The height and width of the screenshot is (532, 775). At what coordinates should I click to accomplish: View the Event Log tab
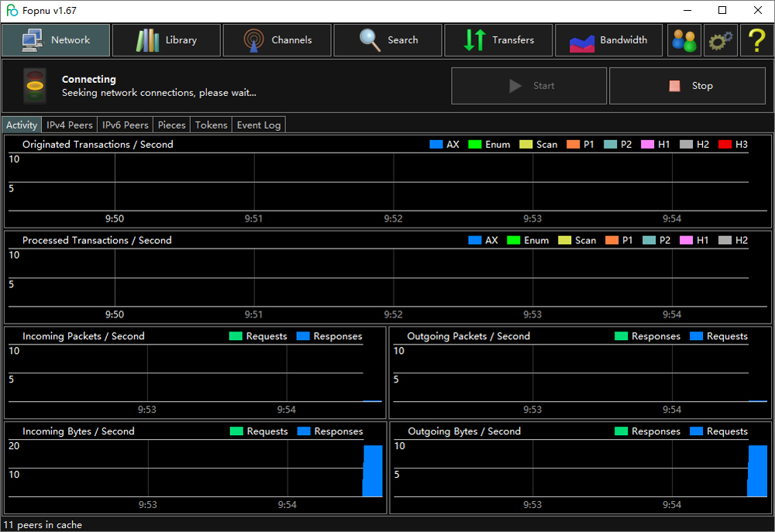point(260,125)
